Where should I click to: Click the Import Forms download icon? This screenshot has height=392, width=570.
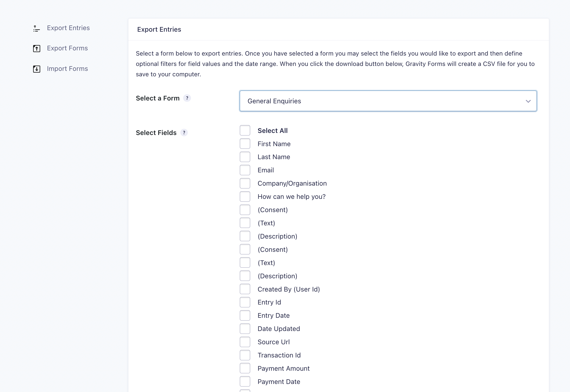(36, 69)
